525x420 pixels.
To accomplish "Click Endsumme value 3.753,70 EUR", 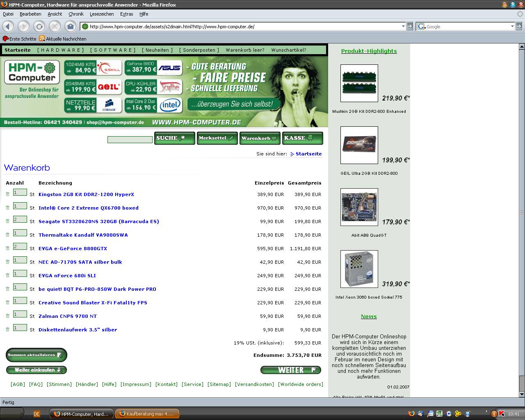I will click(304, 355).
